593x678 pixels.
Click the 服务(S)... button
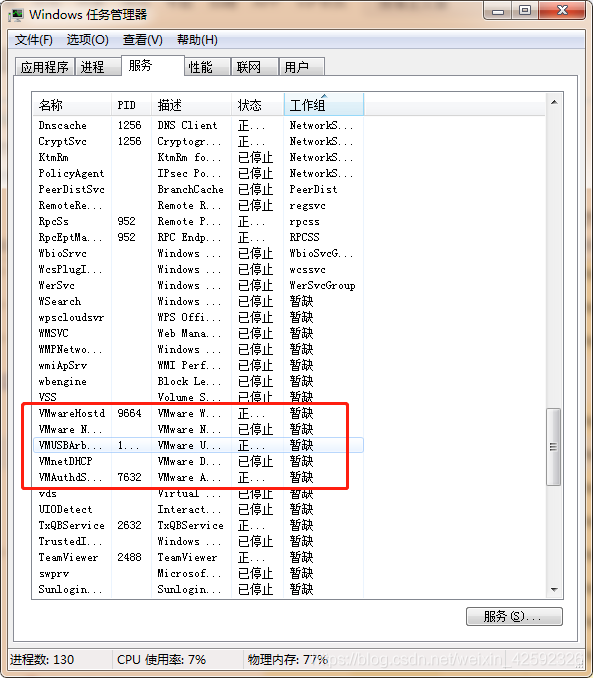coord(514,616)
